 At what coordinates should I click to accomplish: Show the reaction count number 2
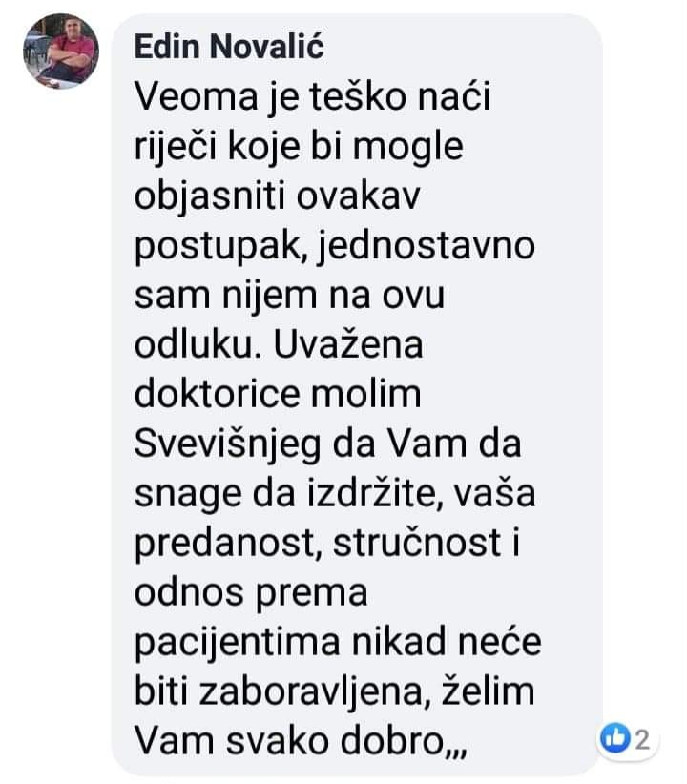pos(642,739)
